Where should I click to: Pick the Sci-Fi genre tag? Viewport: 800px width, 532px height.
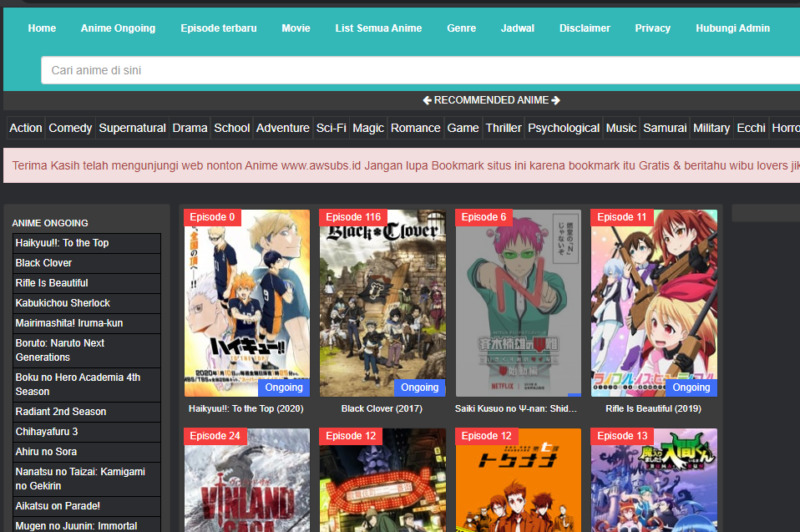[x=331, y=128]
